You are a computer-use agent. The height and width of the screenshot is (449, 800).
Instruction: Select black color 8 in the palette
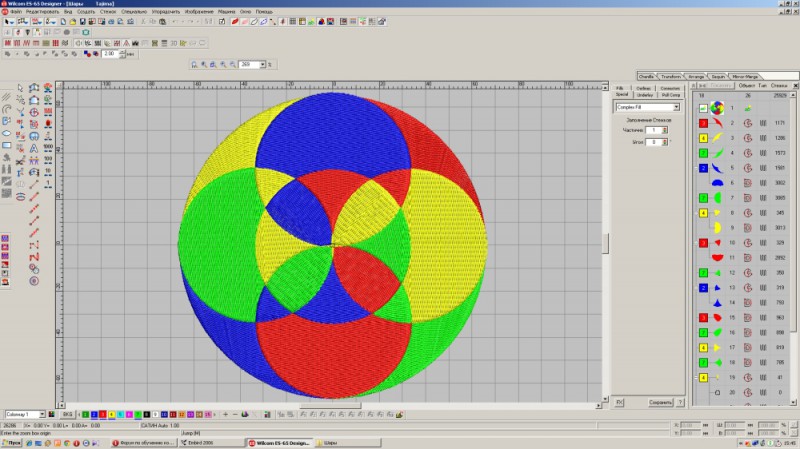click(146, 414)
